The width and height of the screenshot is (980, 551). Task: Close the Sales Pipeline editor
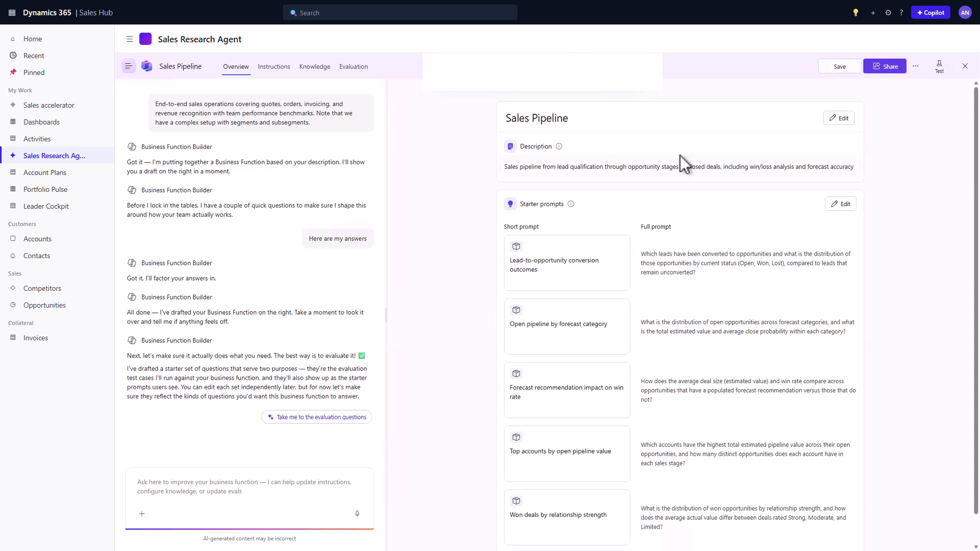(965, 66)
